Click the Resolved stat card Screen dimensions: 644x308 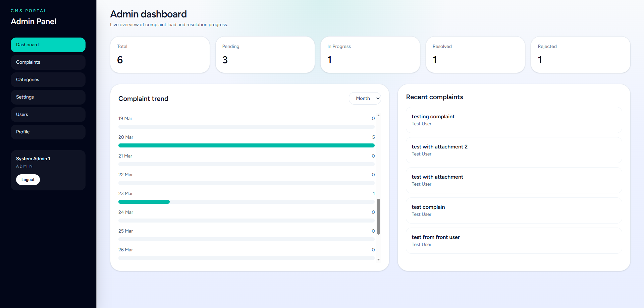tap(475, 54)
